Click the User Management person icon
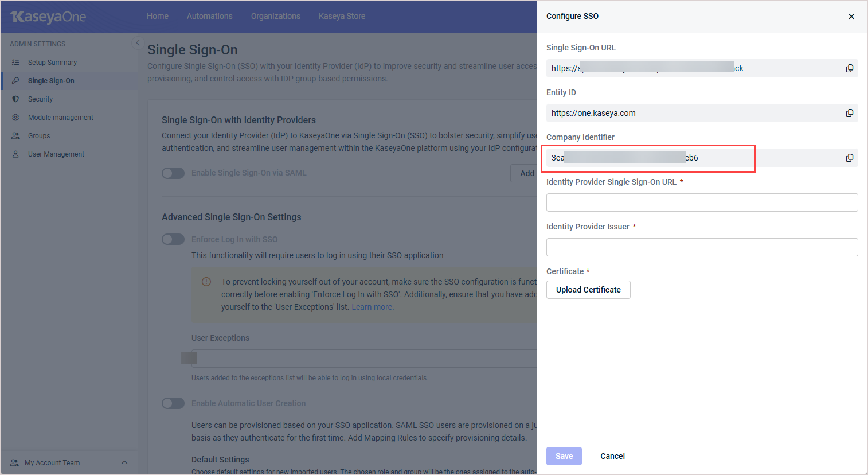 coord(15,154)
